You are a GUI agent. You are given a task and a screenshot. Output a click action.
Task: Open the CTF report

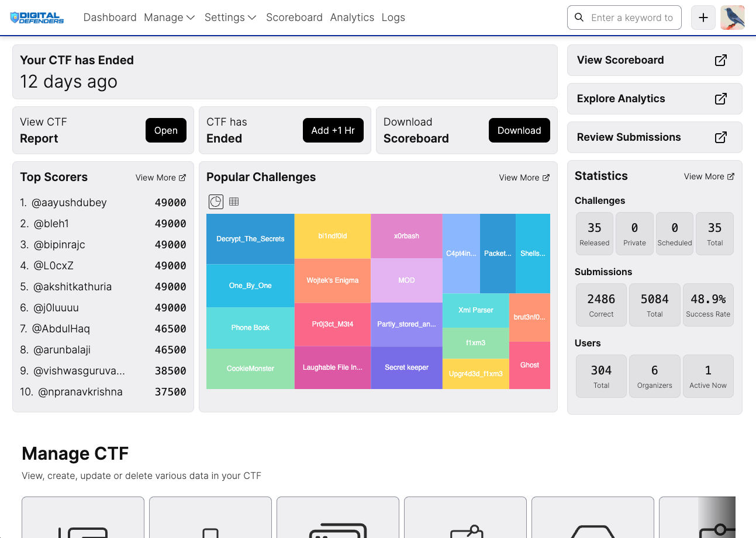click(x=165, y=130)
